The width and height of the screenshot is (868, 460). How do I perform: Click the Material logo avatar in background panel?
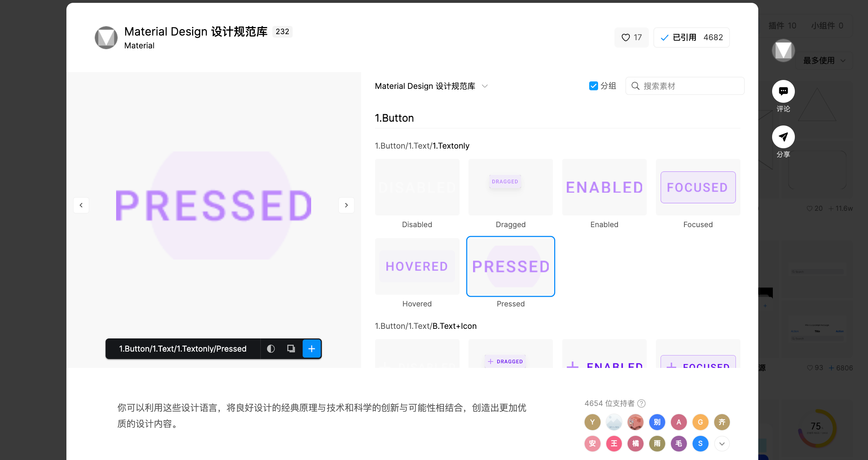coord(783,50)
